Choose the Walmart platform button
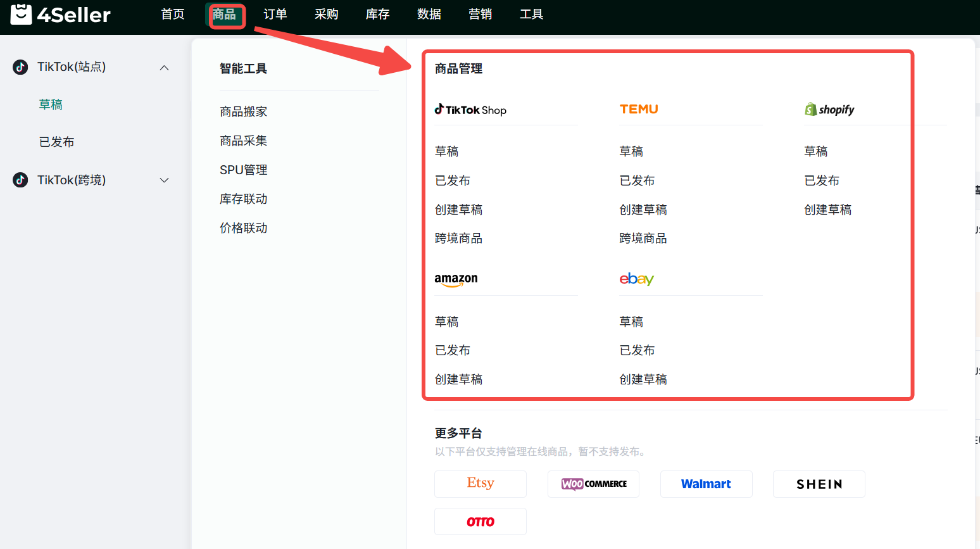Image resolution: width=980 pixels, height=549 pixels. coord(706,484)
